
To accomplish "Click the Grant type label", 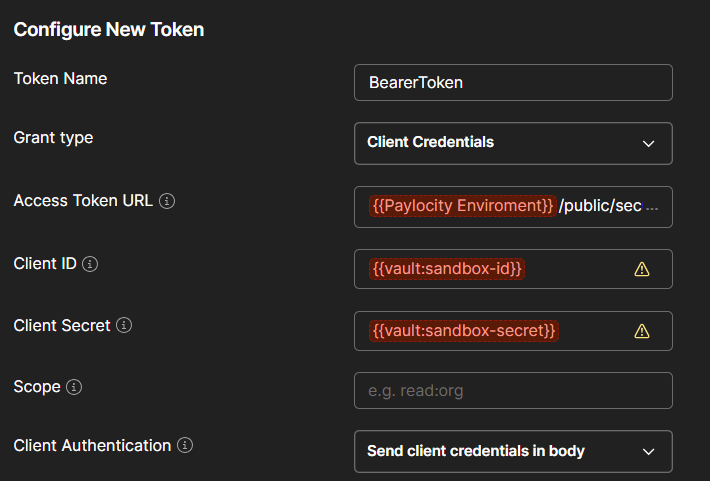I will coord(53,138).
